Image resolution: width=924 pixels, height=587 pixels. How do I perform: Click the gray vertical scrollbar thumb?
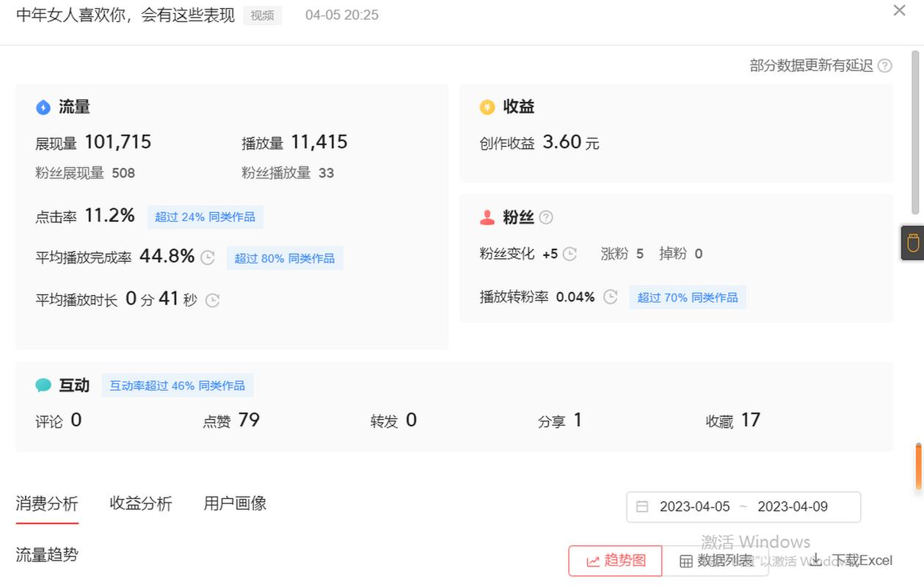pyautogui.click(x=917, y=132)
